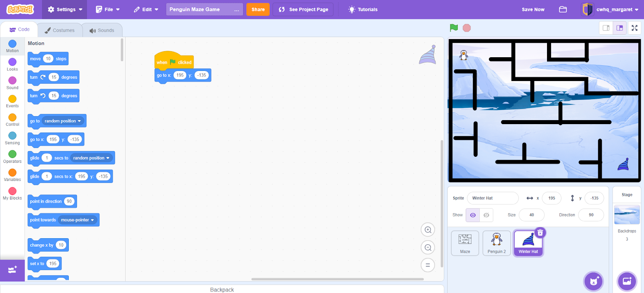Click the green flag to run project
Image resolution: width=644 pixels, height=293 pixels.
click(454, 28)
